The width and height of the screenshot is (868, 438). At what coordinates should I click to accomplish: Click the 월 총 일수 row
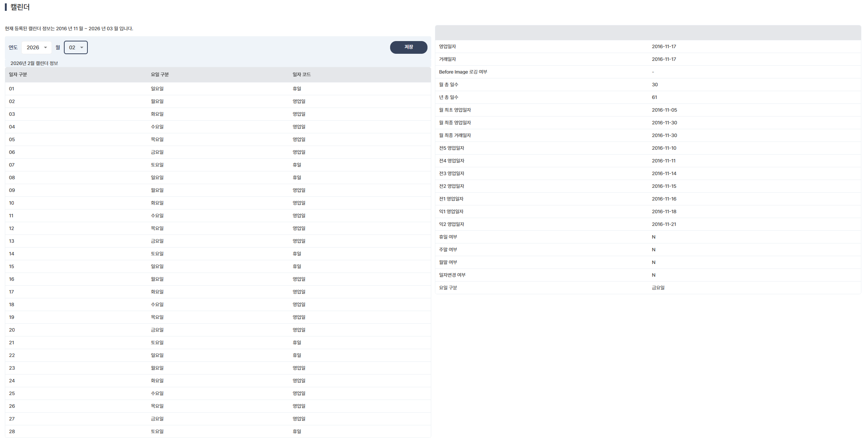[x=448, y=85]
